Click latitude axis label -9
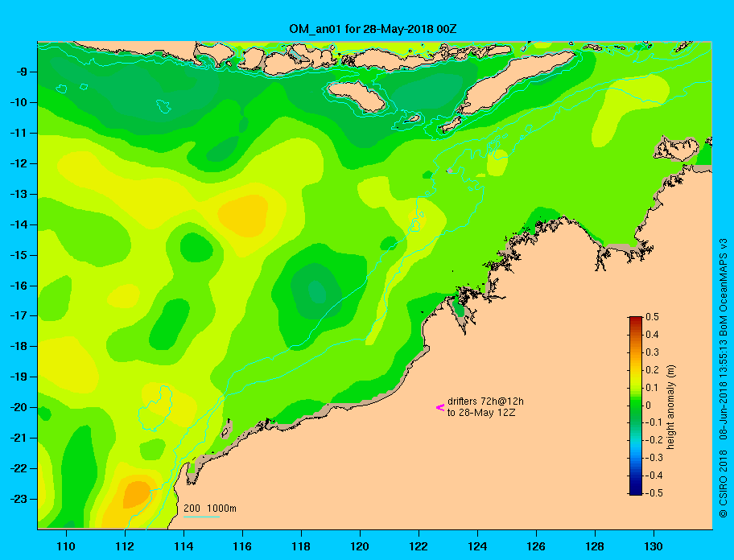The width and height of the screenshot is (734, 560). tap(22, 72)
